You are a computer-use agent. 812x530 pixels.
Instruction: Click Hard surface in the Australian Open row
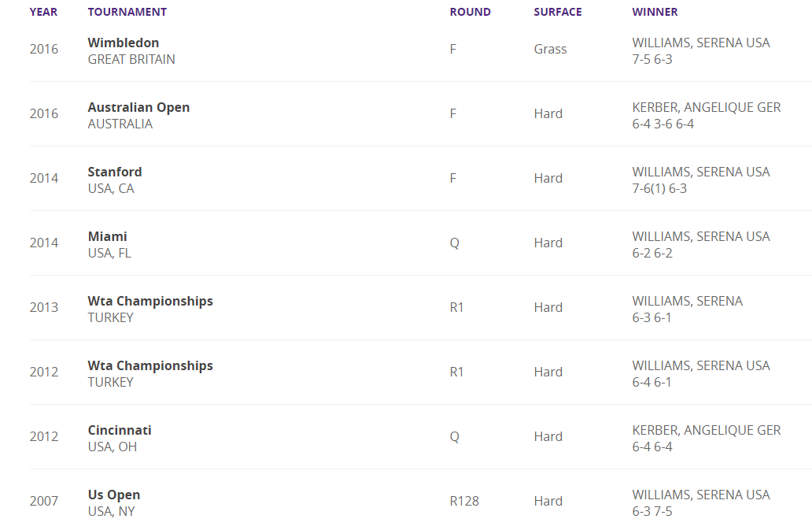pos(548,114)
